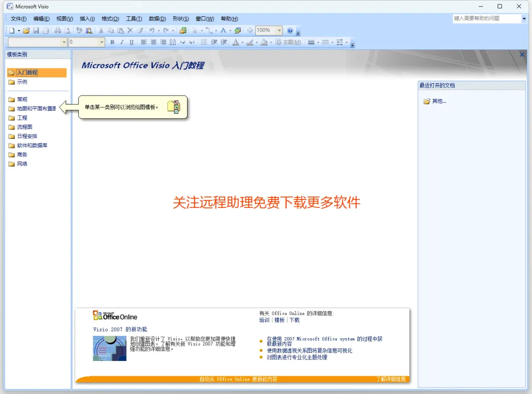Open Visio Help question mark icon
Screen dimensions: 532x394
tap(290, 31)
